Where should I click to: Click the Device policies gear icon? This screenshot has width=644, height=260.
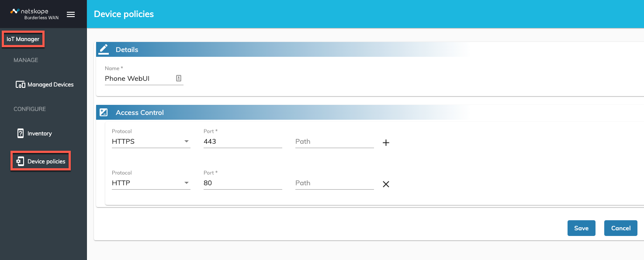click(x=20, y=161)
